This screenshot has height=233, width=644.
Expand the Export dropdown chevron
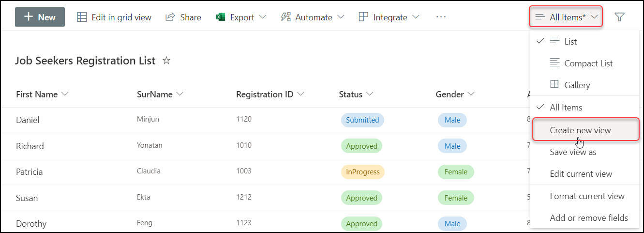263,17
